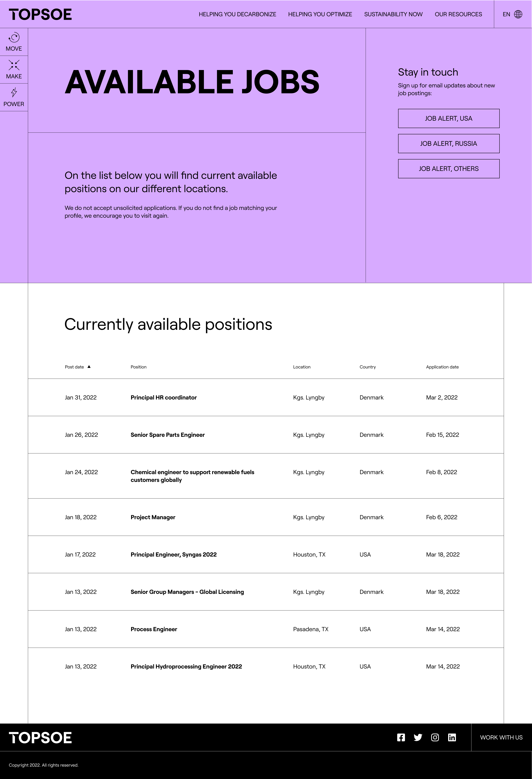Screen dimensions: 532x779
Task: Click Work With Us footer link
Action: pos(501,737)
